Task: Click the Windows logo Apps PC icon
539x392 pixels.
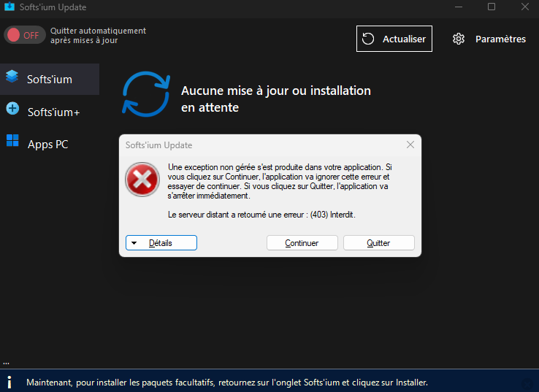Action: click(12, 140)
